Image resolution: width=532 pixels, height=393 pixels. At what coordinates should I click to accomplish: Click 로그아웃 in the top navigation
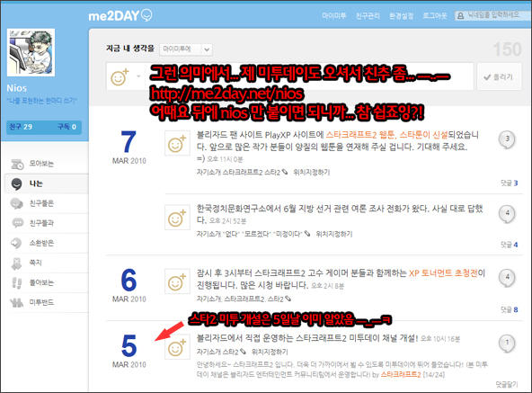(435, 15)
